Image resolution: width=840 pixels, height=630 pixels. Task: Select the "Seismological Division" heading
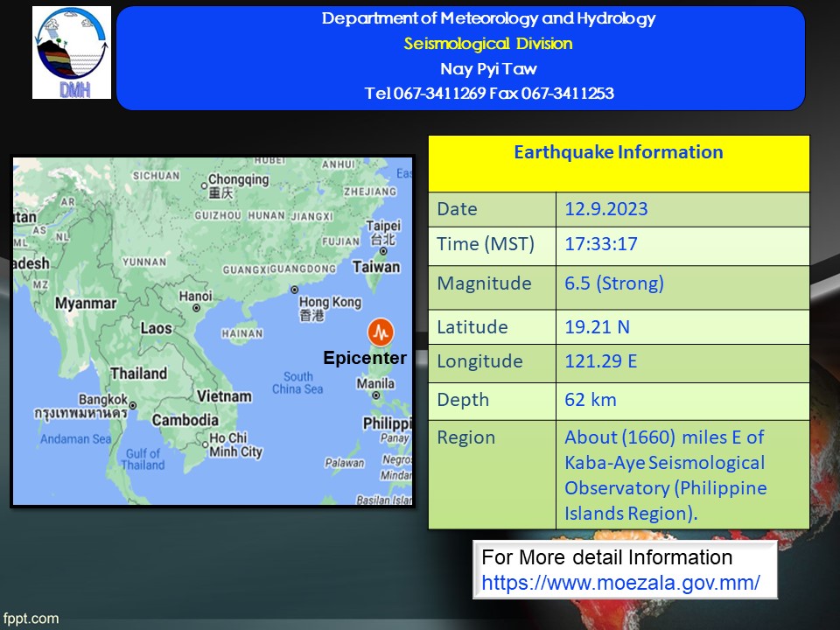488,44
